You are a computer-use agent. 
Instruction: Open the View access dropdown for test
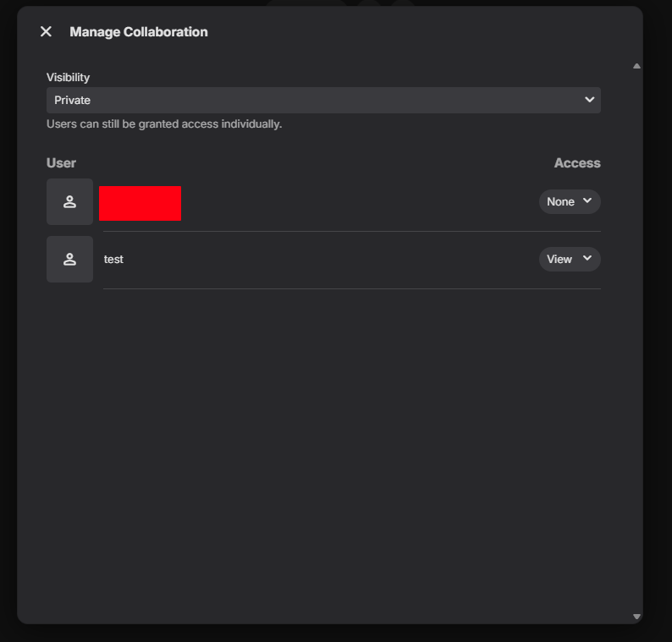(569, 259)
